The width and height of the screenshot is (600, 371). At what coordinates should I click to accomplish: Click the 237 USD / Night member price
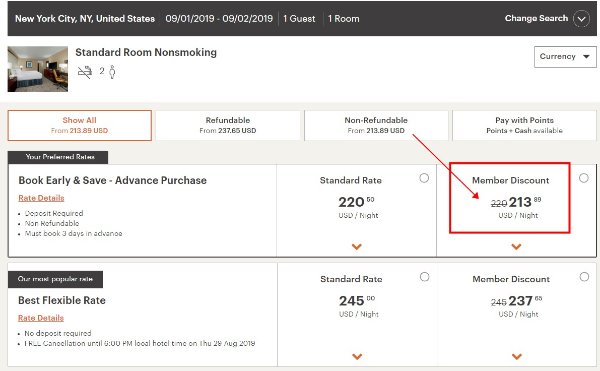[517, 305]
